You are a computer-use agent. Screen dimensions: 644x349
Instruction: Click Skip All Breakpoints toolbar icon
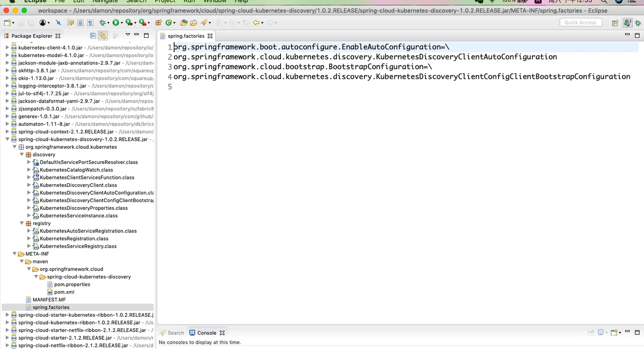58,23
